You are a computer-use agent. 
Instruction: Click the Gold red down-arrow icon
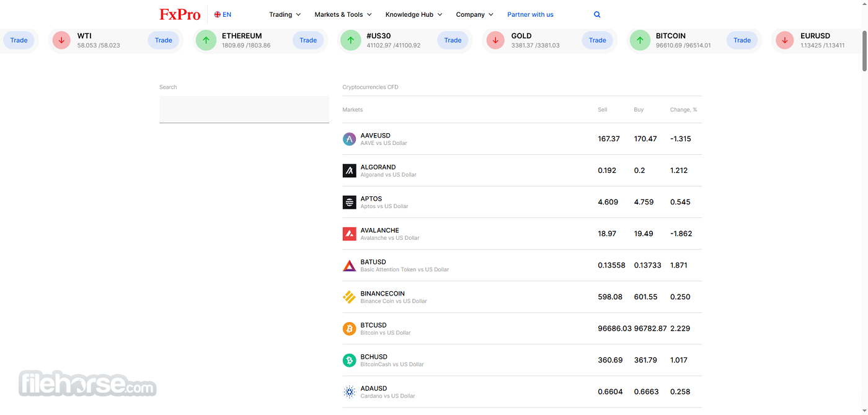coord(495,40)
